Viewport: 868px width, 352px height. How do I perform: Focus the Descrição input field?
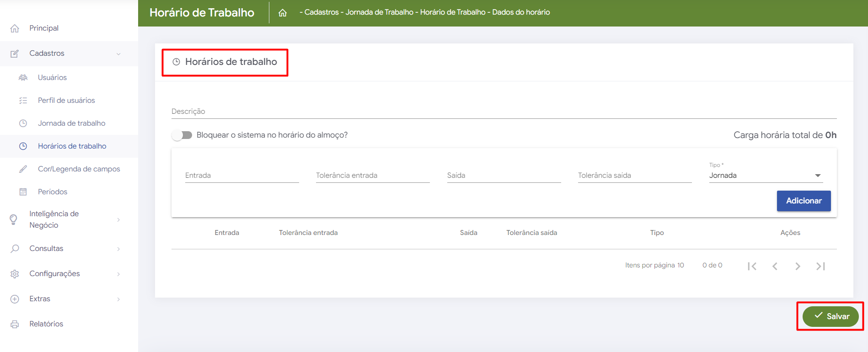coord(503,112)
